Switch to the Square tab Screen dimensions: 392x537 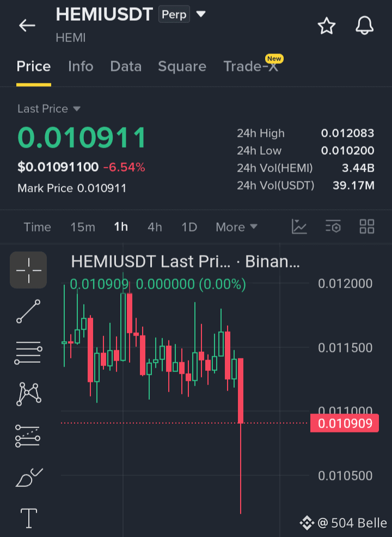(182, 66)
